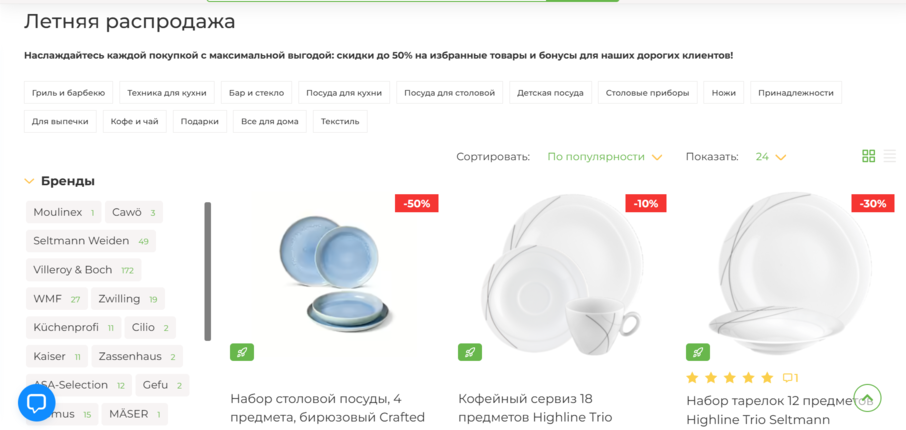Select the Текстиль category button

[340, 121]
